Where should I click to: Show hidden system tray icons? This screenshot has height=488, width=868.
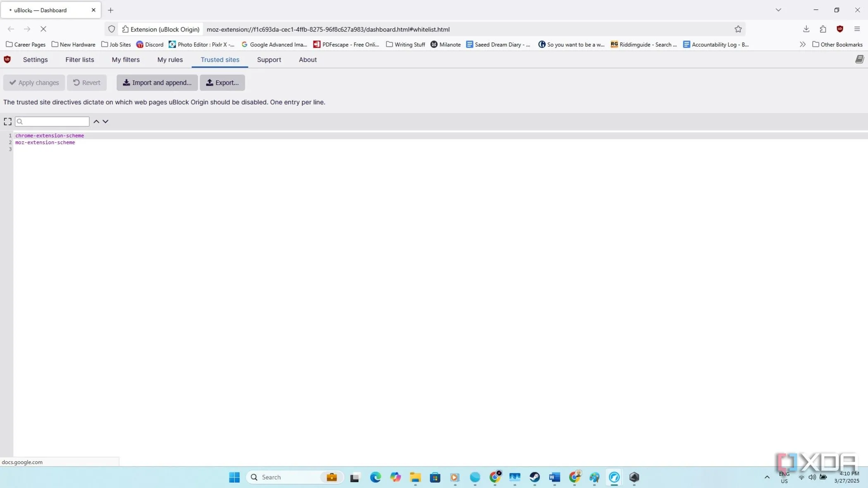point(767,477)
